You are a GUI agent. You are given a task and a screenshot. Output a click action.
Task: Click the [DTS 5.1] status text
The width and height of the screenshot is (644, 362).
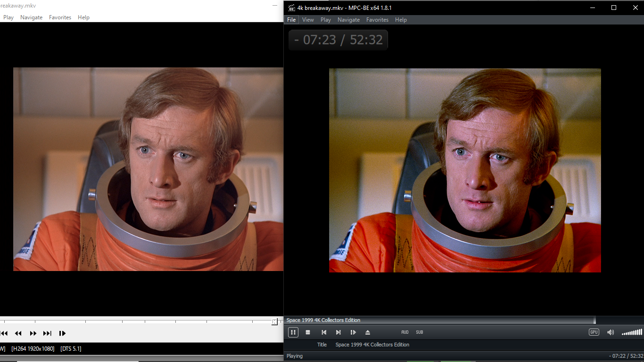(71, 348)
